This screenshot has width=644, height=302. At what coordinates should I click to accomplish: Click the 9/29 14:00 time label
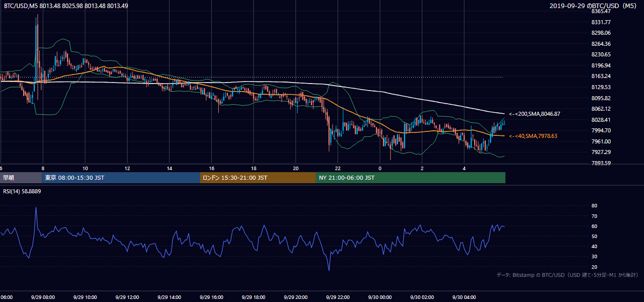[169, 297]
